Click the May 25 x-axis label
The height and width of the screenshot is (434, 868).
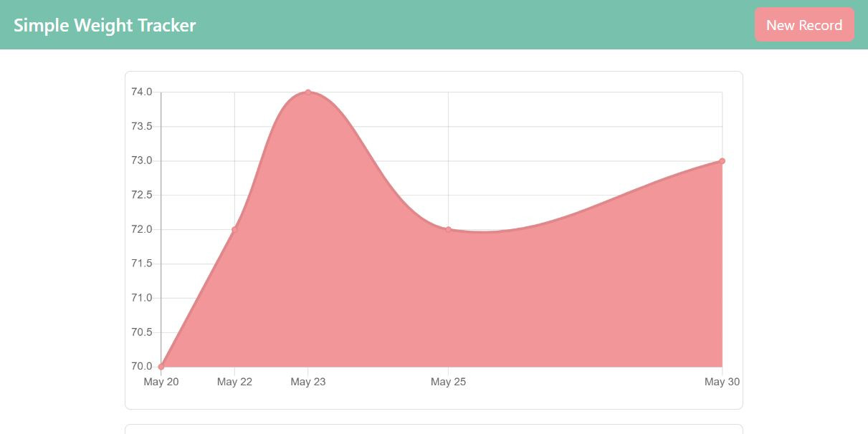[x=449, y=382]
